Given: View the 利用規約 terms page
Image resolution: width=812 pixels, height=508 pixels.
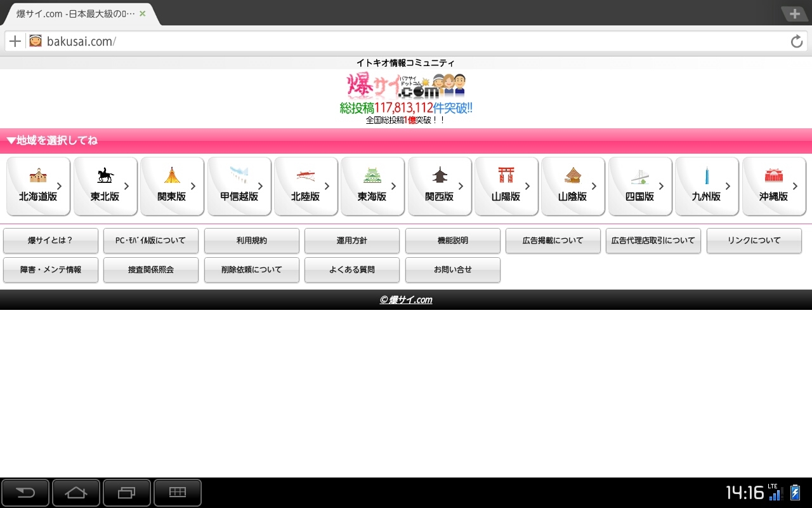Looking at the screenshot, I should coord(252,241).
